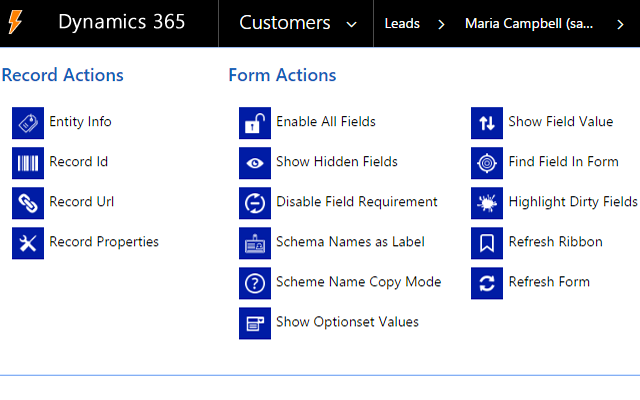Image resolution: width=640 pixels, height=400 pixels.
Task: Click the Enable All Fields unlock icon
Action: (x=255, y=122)
